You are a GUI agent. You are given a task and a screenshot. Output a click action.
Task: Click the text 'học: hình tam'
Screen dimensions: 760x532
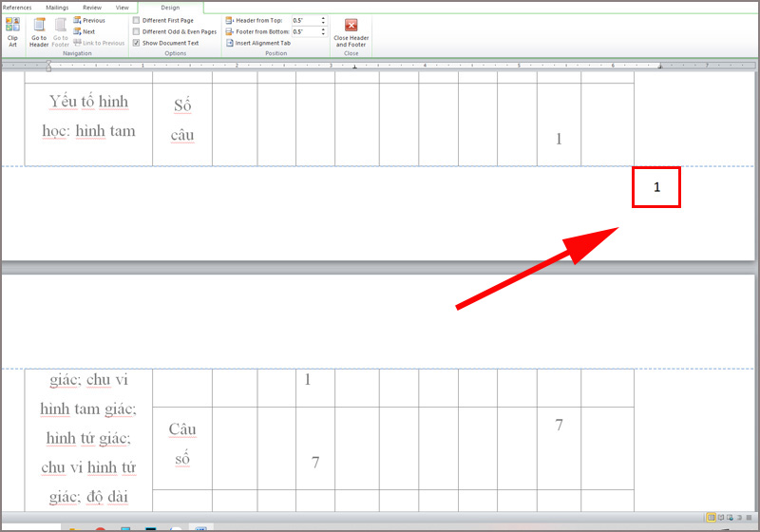click(88, 131)
